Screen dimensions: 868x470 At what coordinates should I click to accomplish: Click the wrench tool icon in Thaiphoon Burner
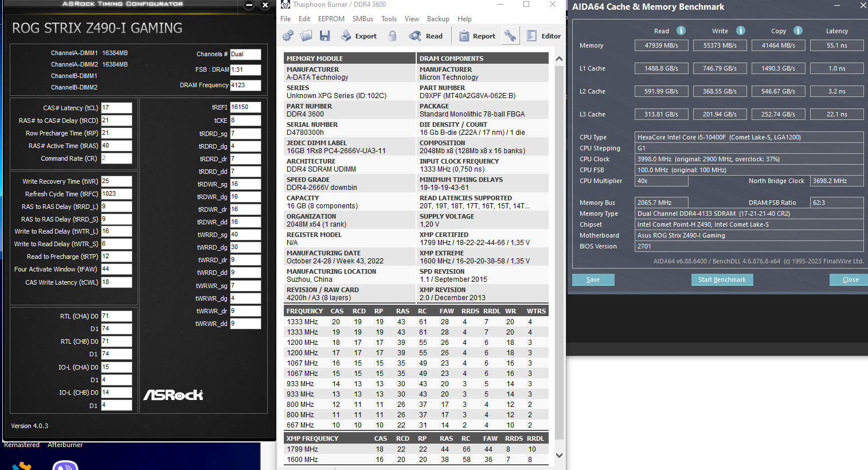pyautogui.click(x=510, y=36)
